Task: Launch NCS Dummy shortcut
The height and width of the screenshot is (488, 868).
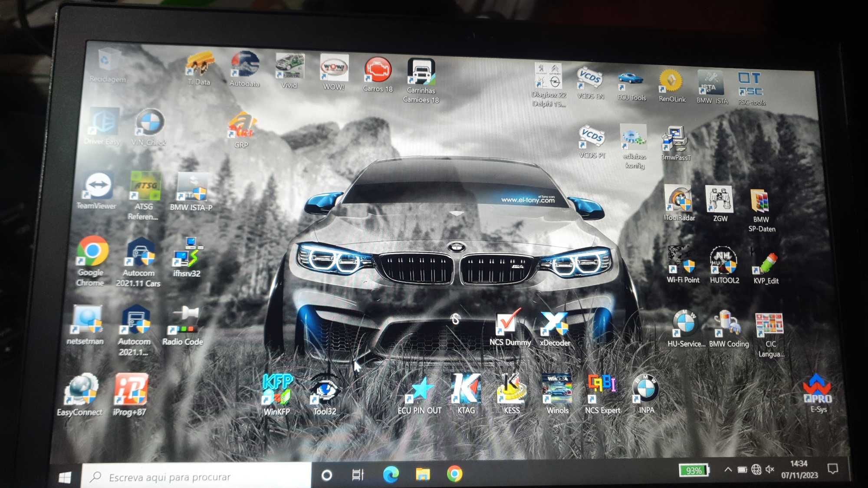Action: 510,327
